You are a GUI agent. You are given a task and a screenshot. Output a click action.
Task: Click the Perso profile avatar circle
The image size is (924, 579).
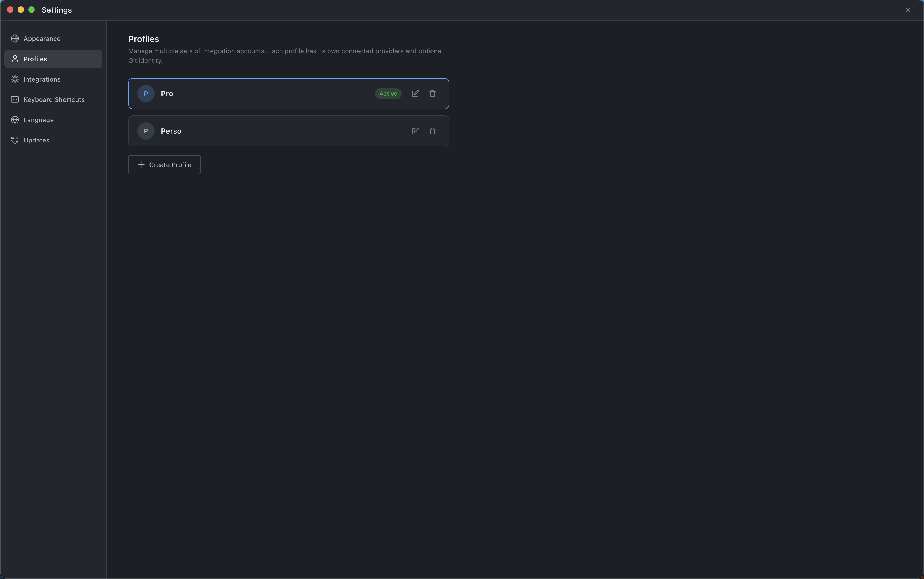[x=145, y=131]
